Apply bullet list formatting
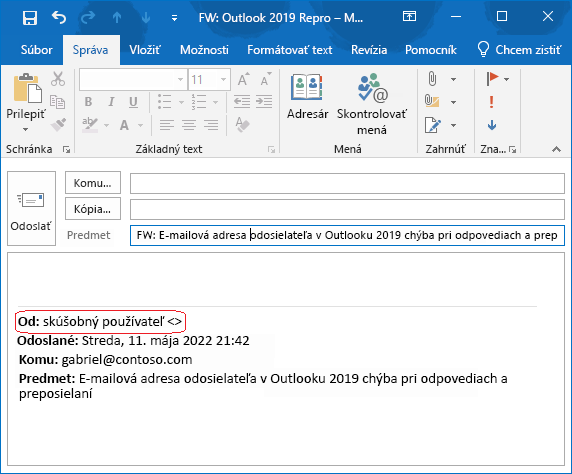572x474 pixels. pyautogui.click(x=165, y=102)
